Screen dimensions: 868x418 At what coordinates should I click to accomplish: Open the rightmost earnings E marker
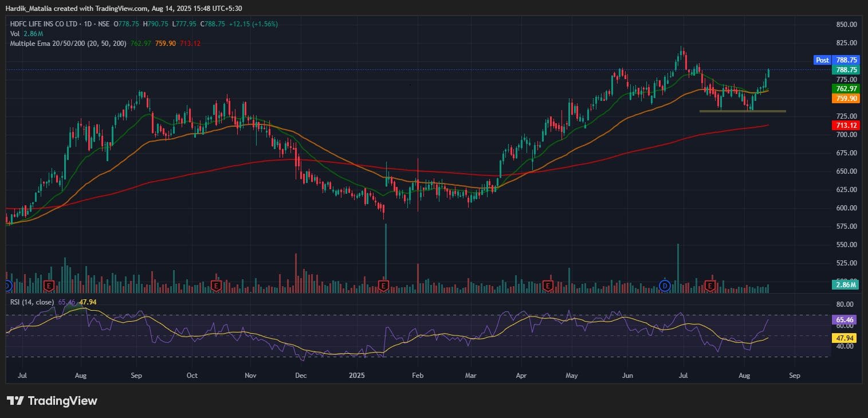pyautogui.click(x=710, y=285)
